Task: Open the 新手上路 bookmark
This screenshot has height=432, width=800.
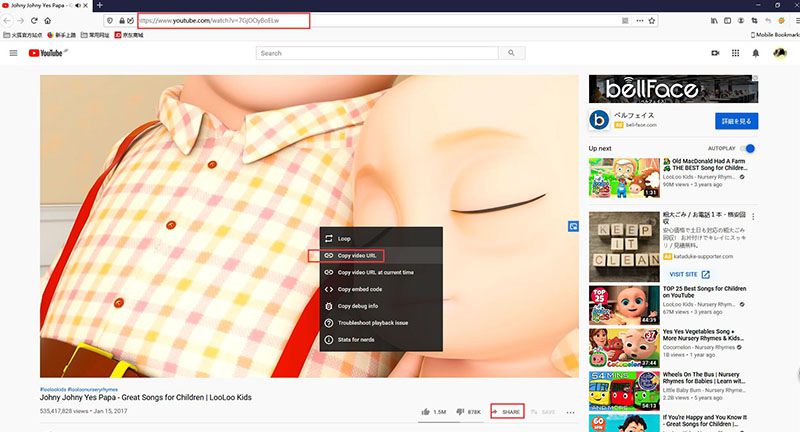Action: tap(61, 35)
